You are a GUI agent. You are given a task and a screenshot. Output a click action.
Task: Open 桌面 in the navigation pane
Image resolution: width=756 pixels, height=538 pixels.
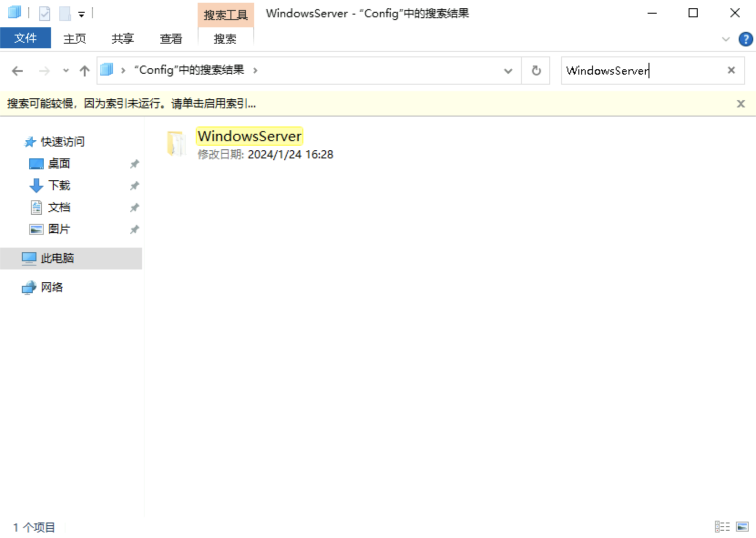pyautogui.click(x=59, y=163)
